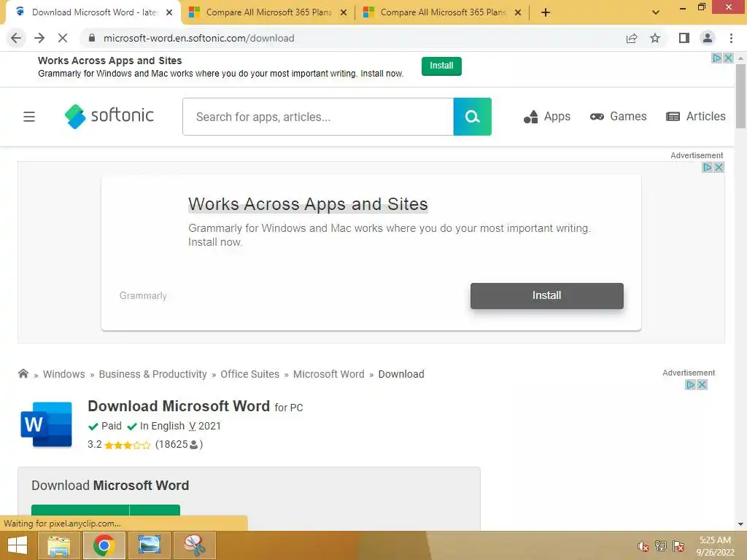The height and width of the screenshot is (560, 747).
Task: View site information via the padlock icon
Action: point(92,38)
